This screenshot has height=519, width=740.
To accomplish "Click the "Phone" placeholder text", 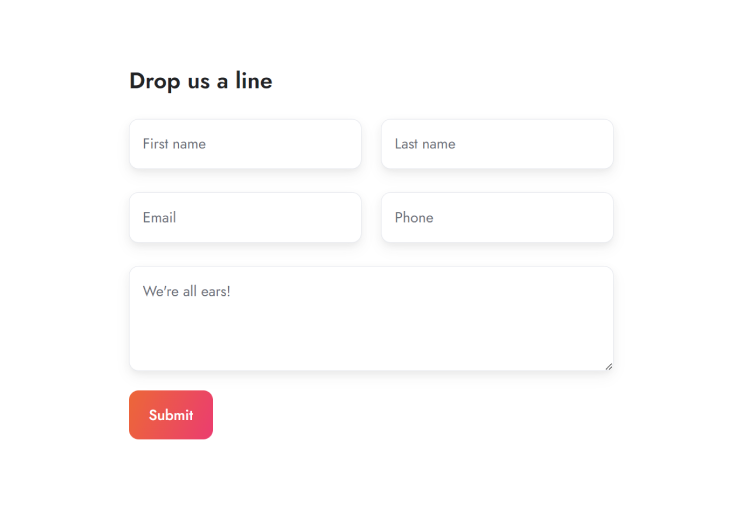I will (414, 217).
